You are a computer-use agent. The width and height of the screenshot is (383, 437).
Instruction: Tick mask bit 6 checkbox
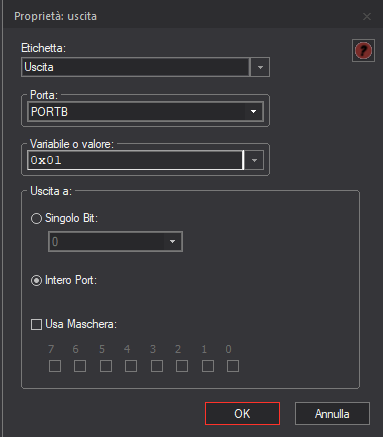point(80,366)
